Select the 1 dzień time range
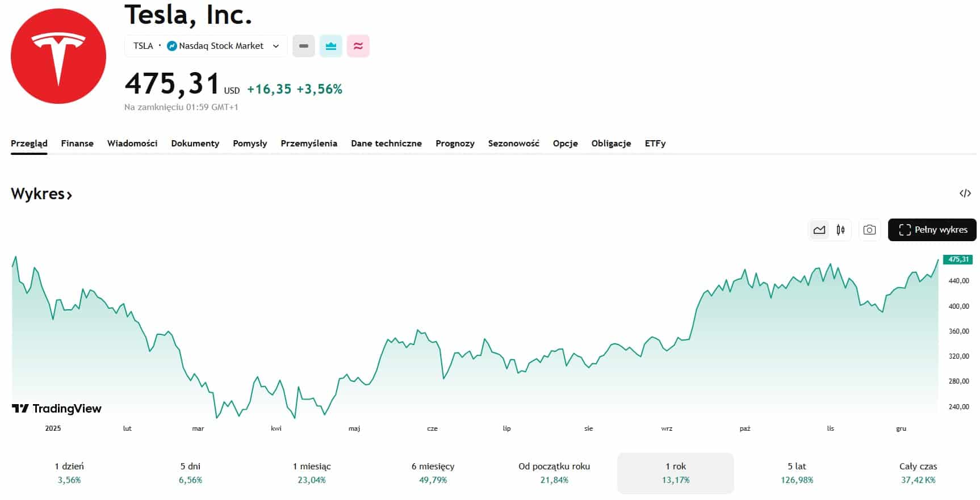This screenshot has width=980, height=500. pos(69,473)
